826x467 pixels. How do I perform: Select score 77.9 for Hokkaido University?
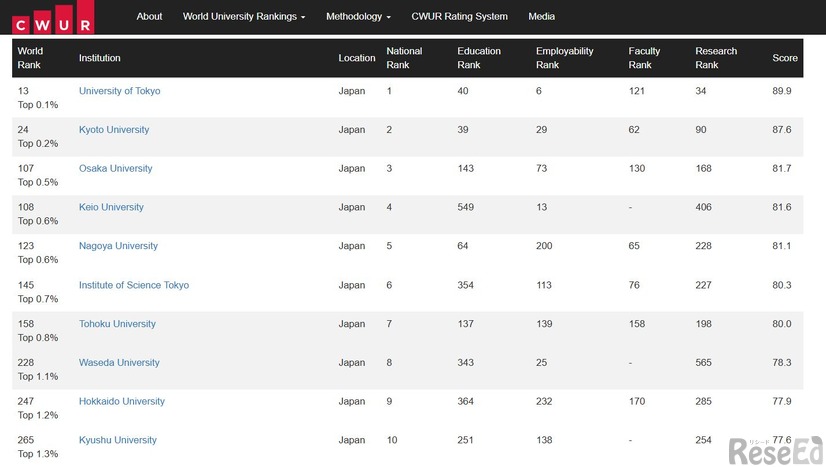click(782, 401)
